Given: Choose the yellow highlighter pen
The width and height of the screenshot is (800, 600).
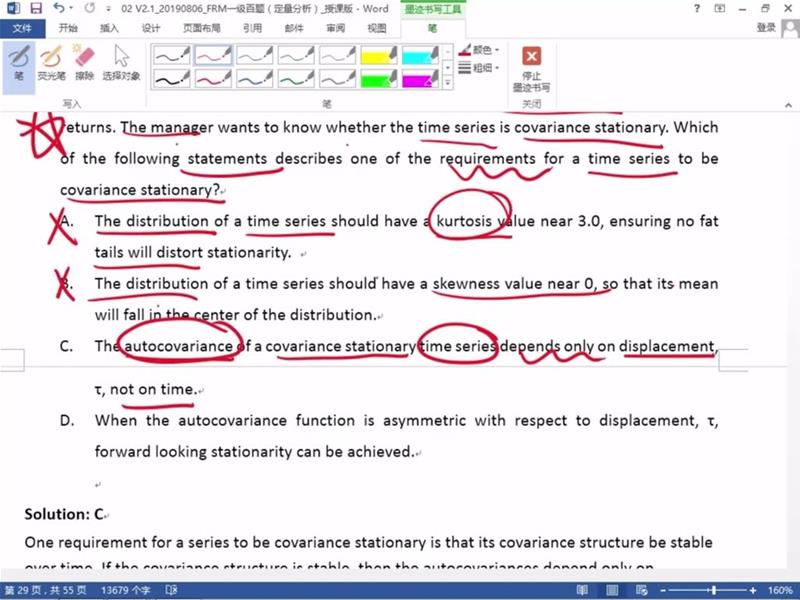Looking at the screenshot, I should [x=379, y=55].
